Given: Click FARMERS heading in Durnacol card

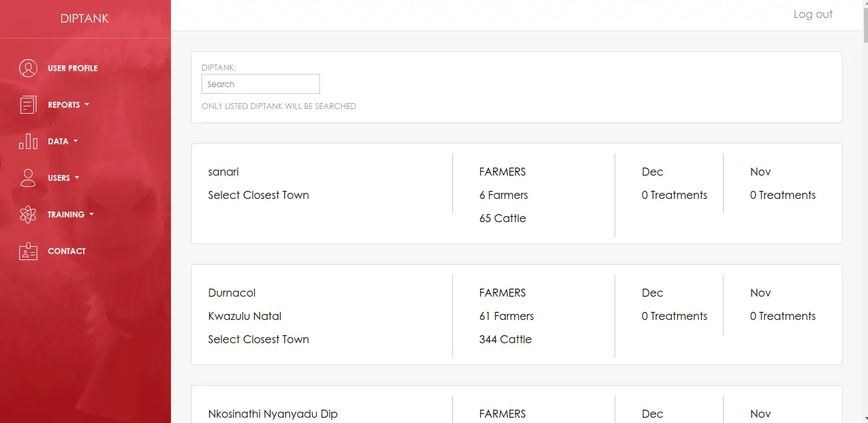Looking at the screenshot, I should [x=502, y=293].
